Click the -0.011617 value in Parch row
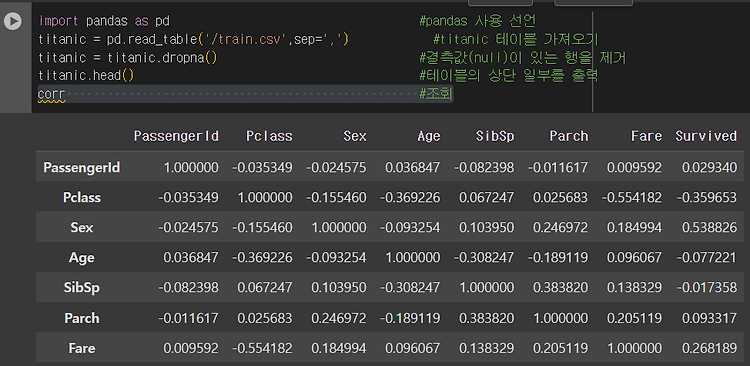The width and height of the screenshot is (750, 366). click(x=188, y=318)
